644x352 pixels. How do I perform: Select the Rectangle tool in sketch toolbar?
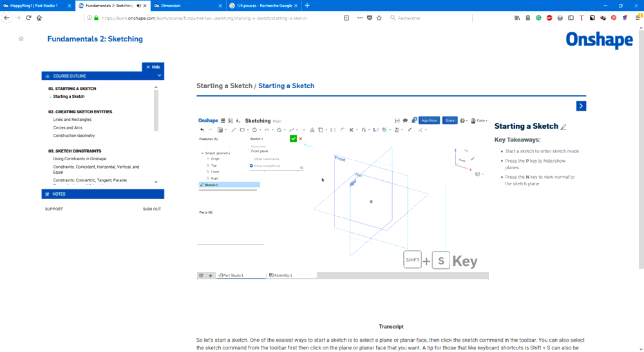click(x=242, y=130)
